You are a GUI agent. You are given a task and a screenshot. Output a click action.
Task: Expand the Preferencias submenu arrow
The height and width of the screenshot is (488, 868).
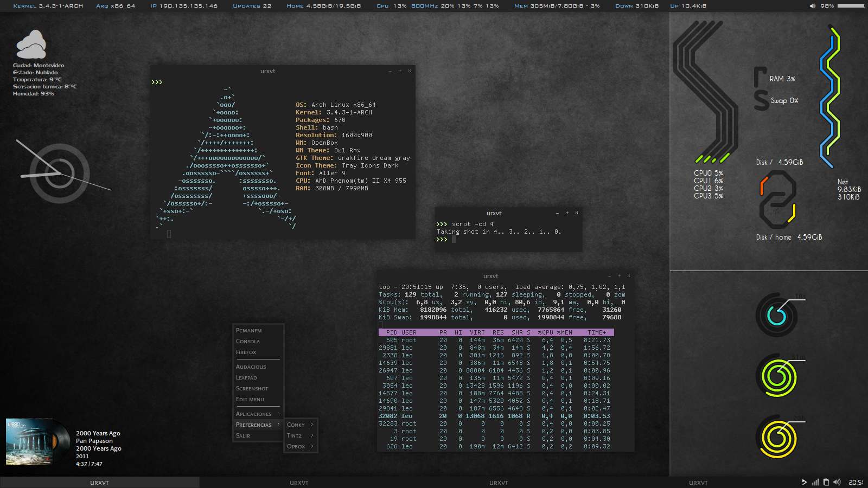point(278,425)
